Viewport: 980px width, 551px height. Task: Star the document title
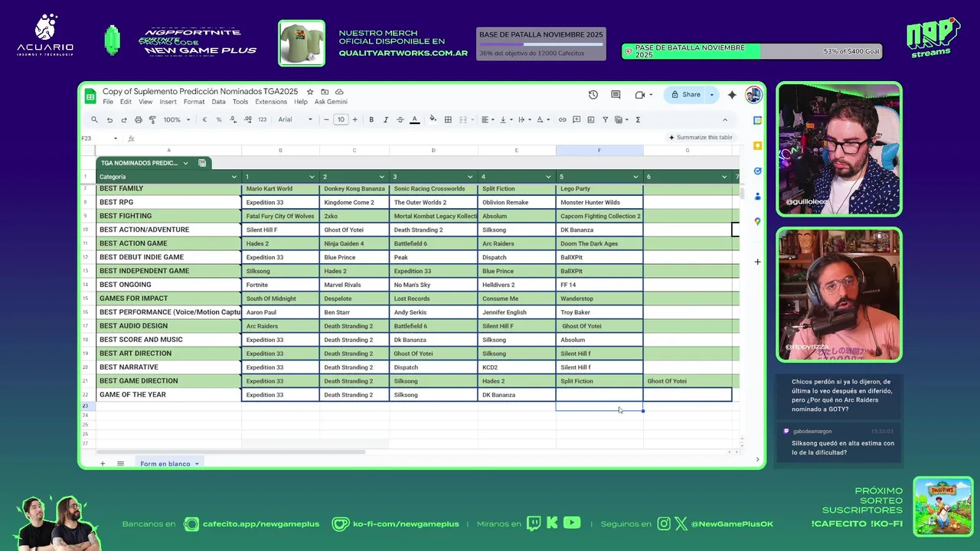tap(310, 92)
